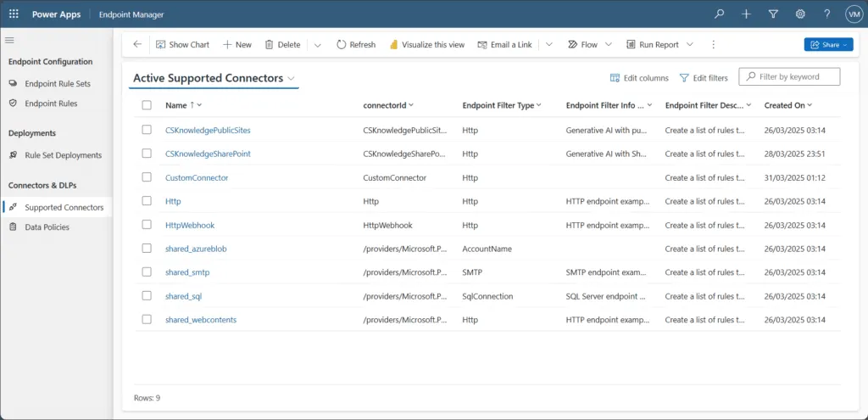Check the shared_azureblob row checkbox

coord(147,249)
